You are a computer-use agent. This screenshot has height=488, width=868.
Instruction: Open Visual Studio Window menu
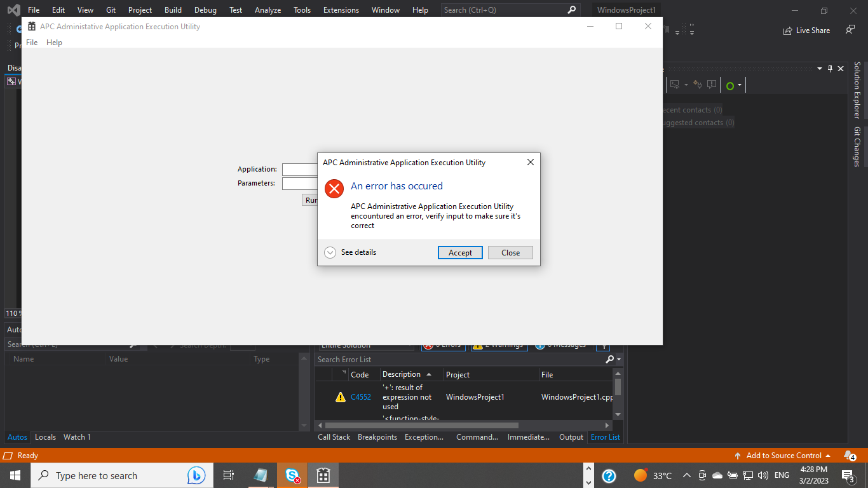pyautogui.click(x=386, y=10)
